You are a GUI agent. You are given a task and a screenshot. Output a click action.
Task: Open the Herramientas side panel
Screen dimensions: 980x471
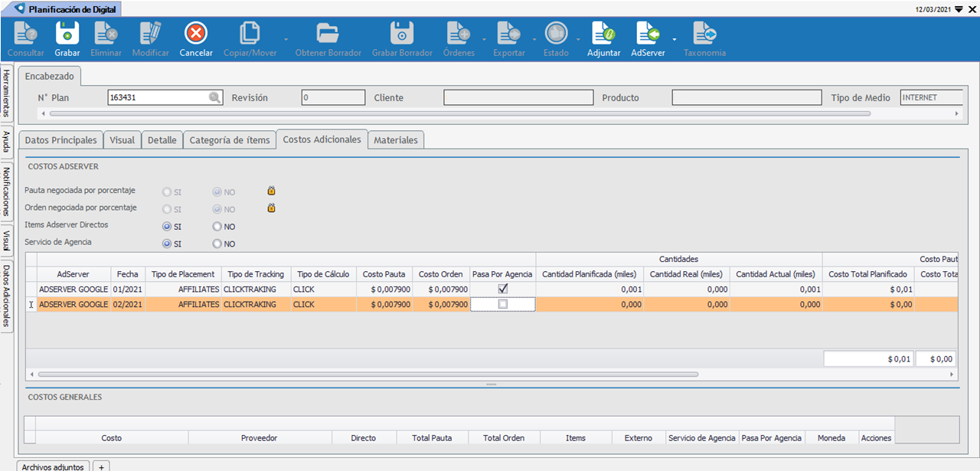pyautogui.click(x=6, y=93)
